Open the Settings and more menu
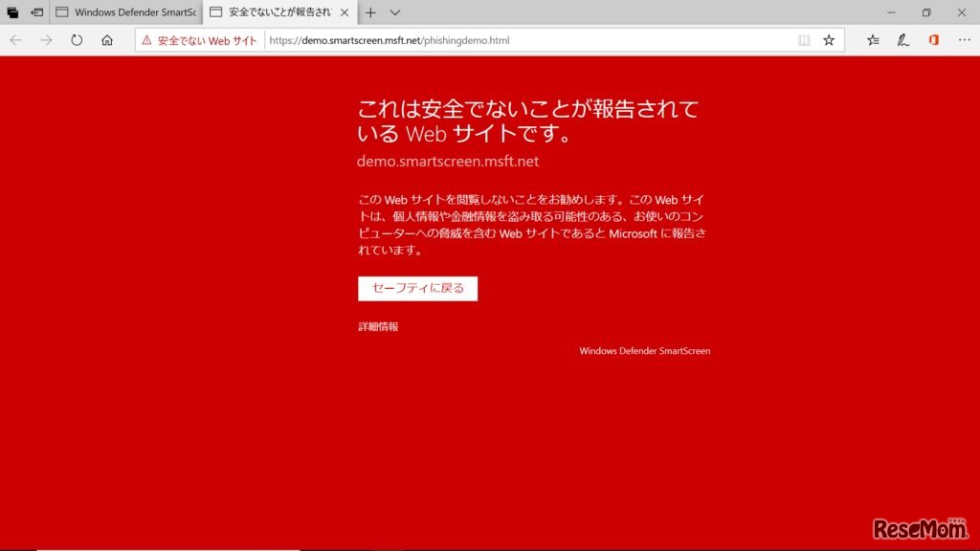980x551 pixels. point(965,40)
